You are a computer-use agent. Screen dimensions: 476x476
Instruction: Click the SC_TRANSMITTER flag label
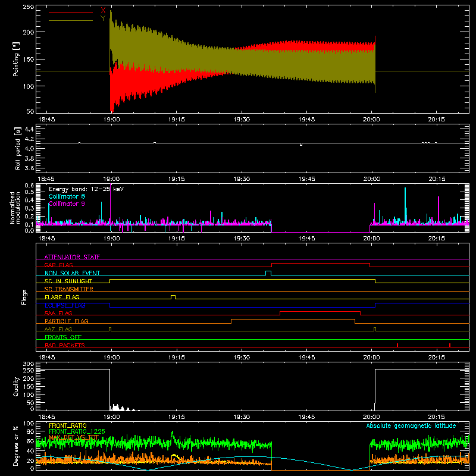pyautogui.click(x=69, y=289)
